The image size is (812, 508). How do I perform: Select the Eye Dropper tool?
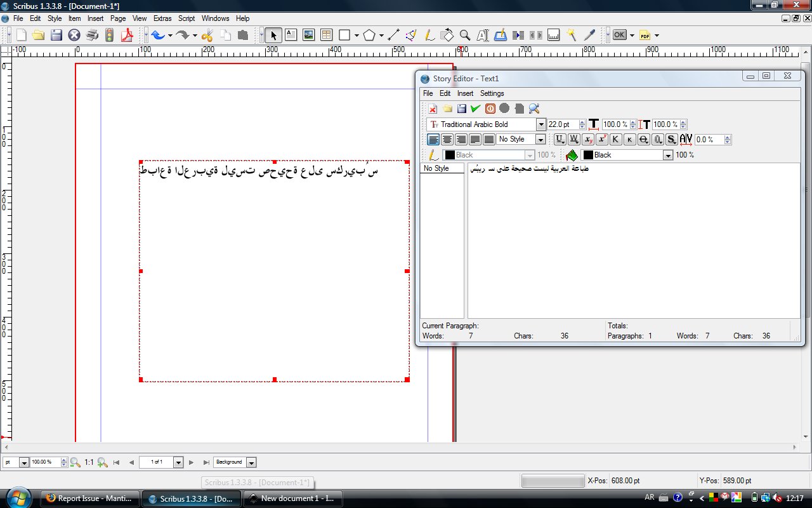point(589,35)
